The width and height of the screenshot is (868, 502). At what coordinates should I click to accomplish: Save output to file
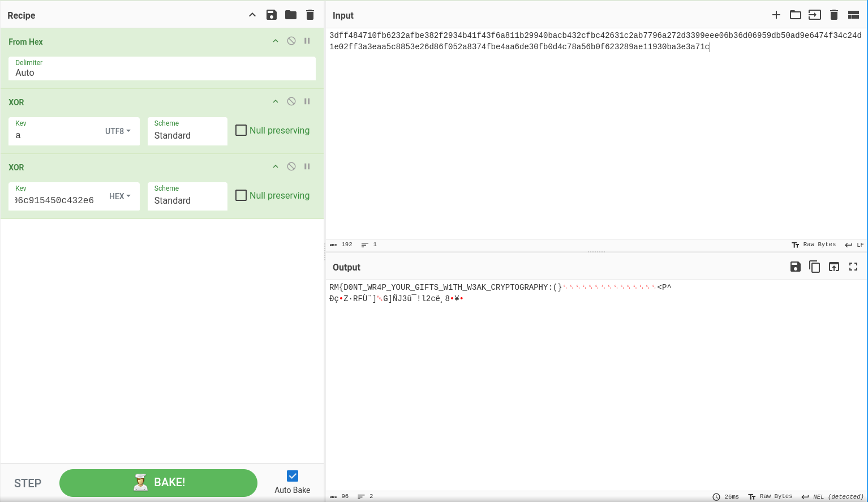point(796,267)
